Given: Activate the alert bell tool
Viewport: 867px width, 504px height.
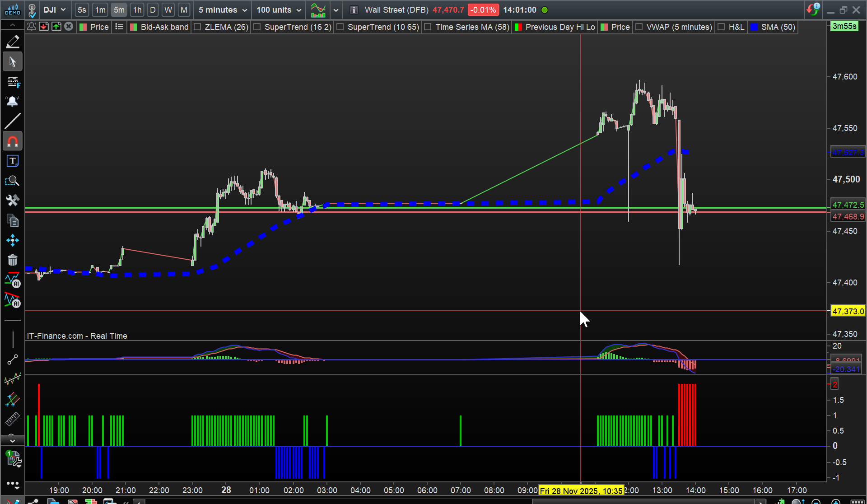Looking at the screenshot, I should [x=13, y=101].
